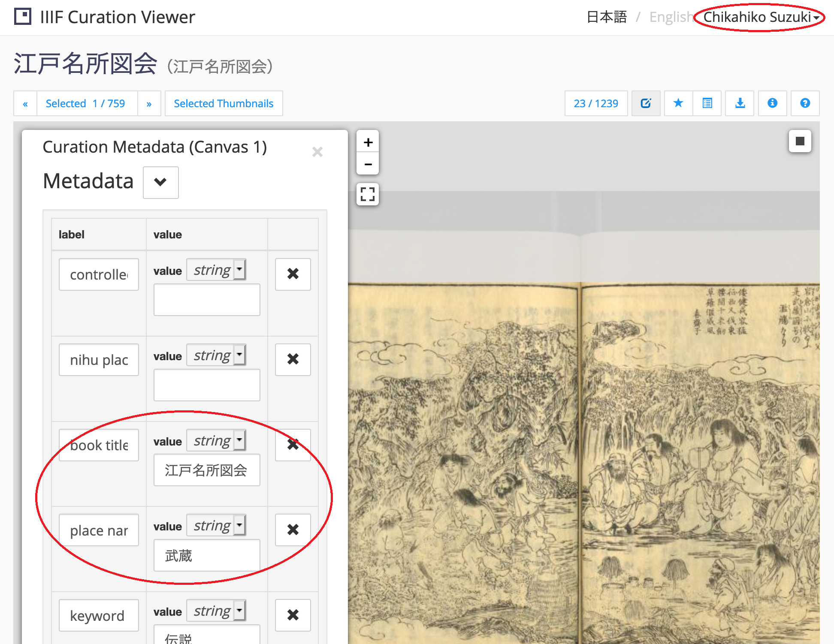Click the keyword value field containing 伝説
The height and width of the screenshot is (644, 834).
click(207, 635)
